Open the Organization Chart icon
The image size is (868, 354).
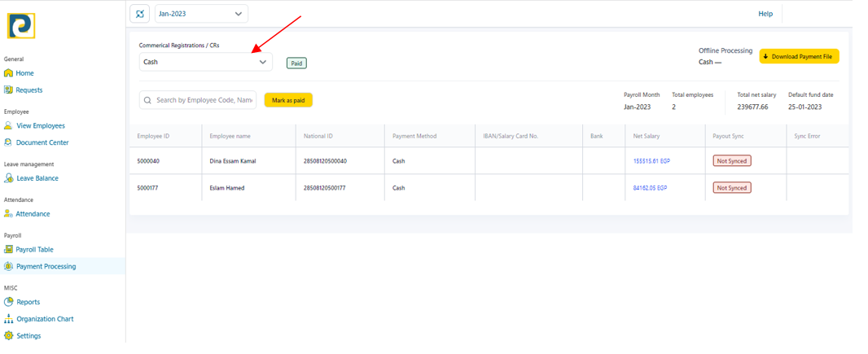tap(8, 319)
